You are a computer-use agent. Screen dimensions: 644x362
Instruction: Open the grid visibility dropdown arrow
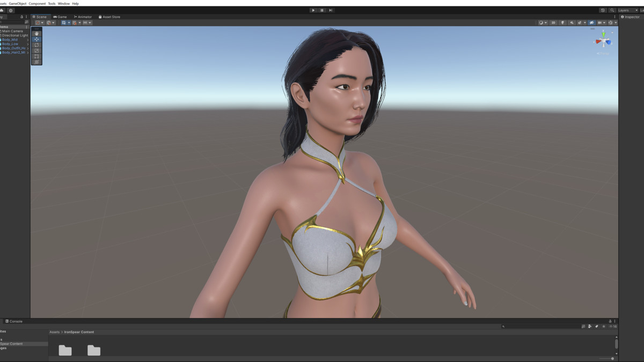coord(69,23)
